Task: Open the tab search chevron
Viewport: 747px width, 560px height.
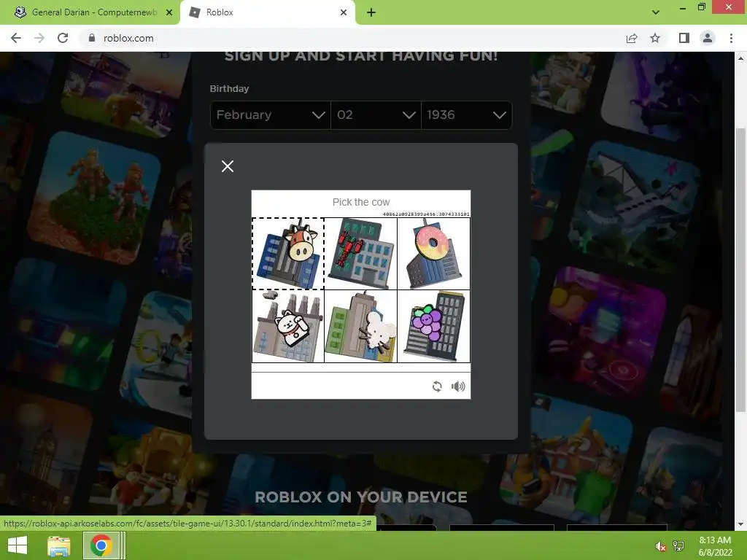Action: pos(656,12)
